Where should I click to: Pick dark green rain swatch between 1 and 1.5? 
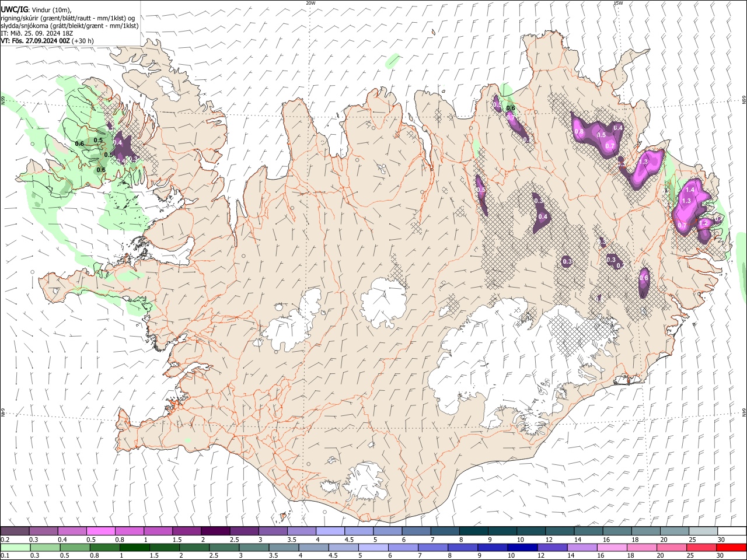click(134, 547)
